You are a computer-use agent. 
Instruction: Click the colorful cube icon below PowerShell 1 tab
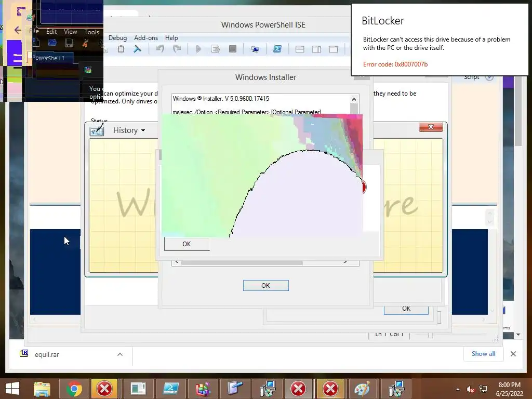click(x=88, y=70)
